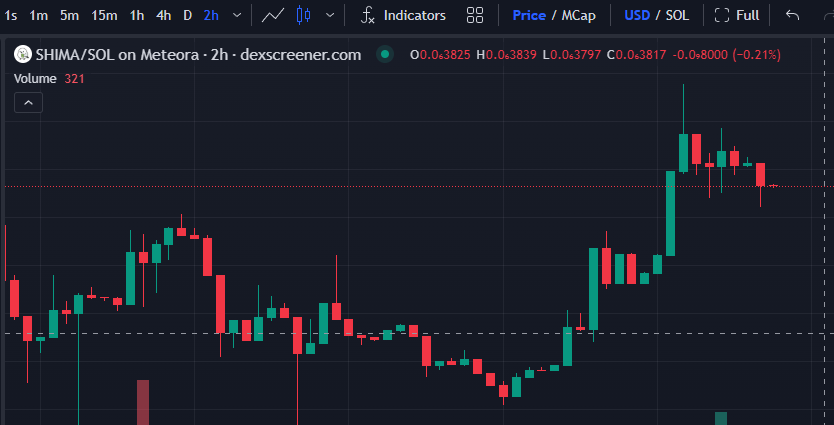Open the Indicators menu
This screenshot has width=834, height=425.
click(x=403, y=15)
